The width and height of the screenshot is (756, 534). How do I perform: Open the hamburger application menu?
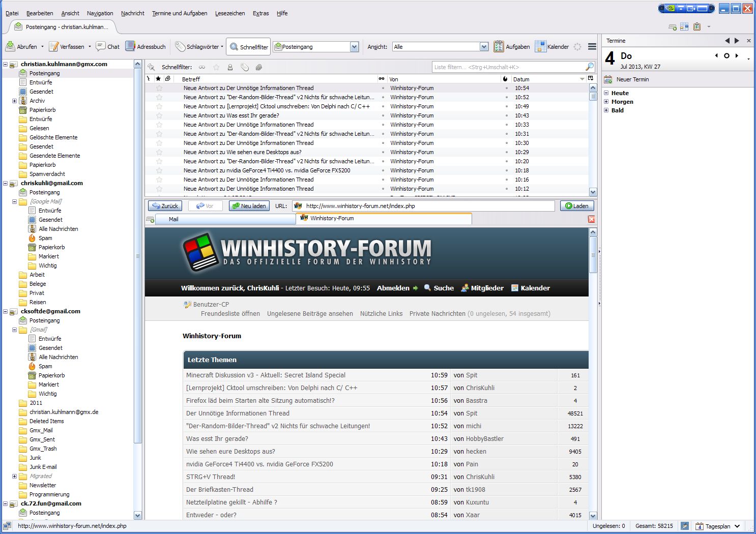click(592, 47)
